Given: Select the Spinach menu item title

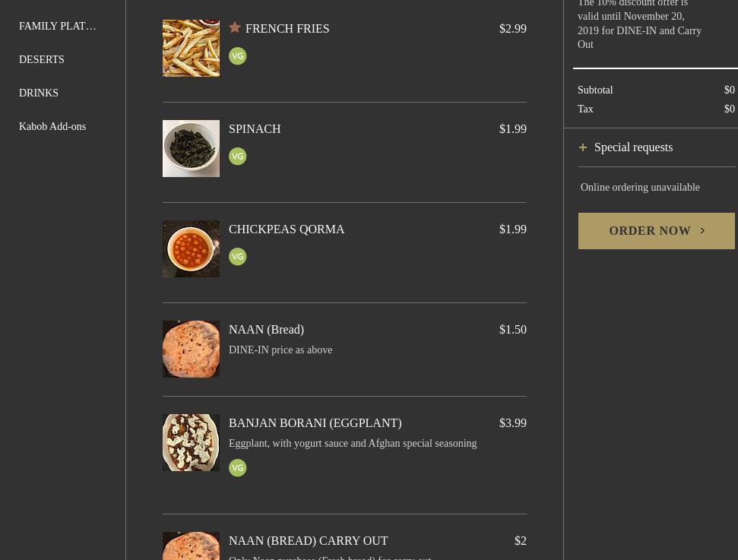Looking at the screenshot, I should click(255, 129).
